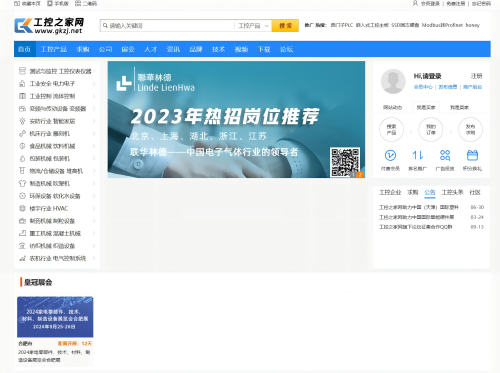
Task: Open the 2024 展会 exhibition thumbnail
Action: (x=55, y=317)
